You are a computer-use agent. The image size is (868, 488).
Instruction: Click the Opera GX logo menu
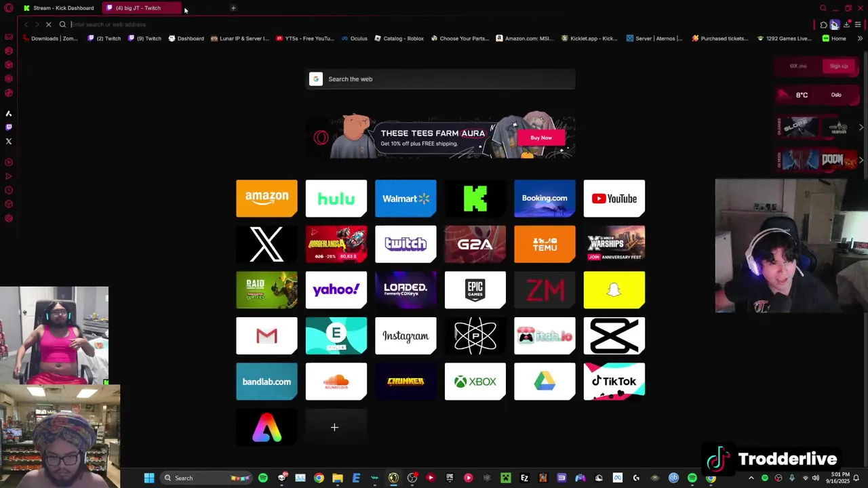[9, 8]
